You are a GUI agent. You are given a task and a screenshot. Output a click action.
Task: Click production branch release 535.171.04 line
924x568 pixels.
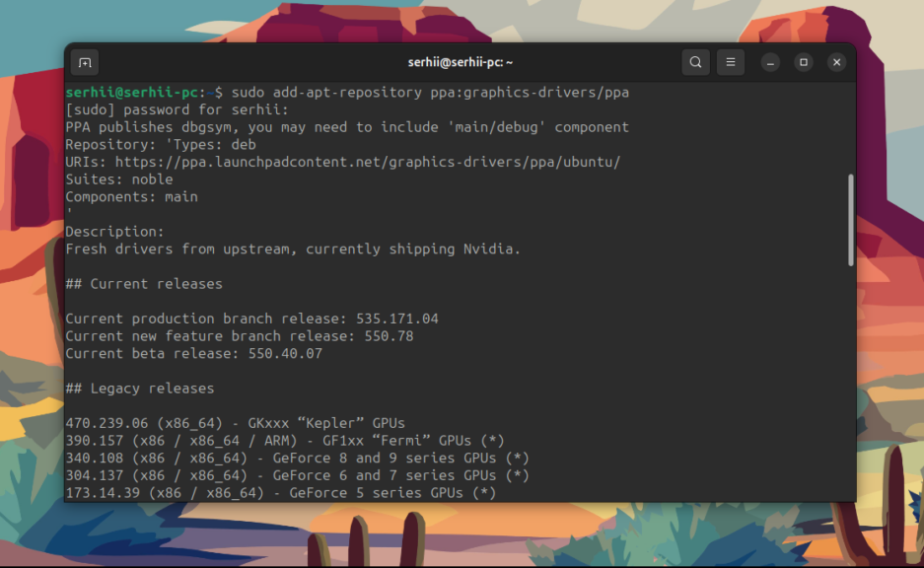pos(251,319)
